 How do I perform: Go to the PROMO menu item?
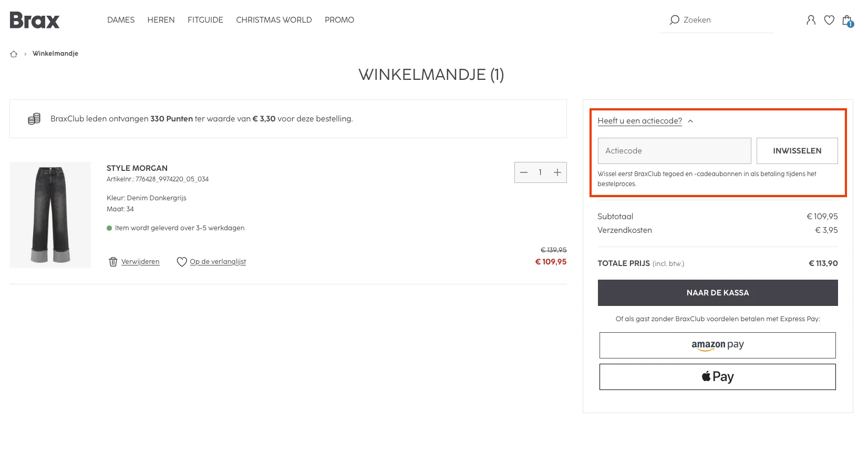339,20
